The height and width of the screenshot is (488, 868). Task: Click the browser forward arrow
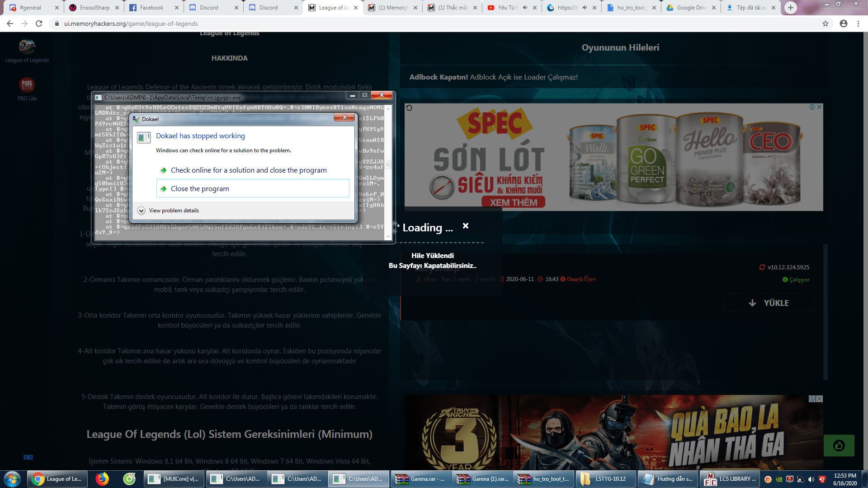pos(24,23)
